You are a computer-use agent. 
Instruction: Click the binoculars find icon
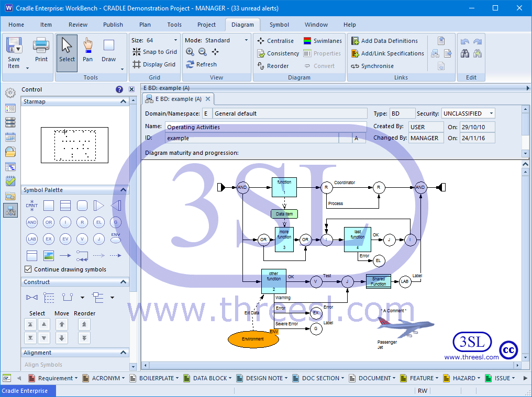(465, 53)
